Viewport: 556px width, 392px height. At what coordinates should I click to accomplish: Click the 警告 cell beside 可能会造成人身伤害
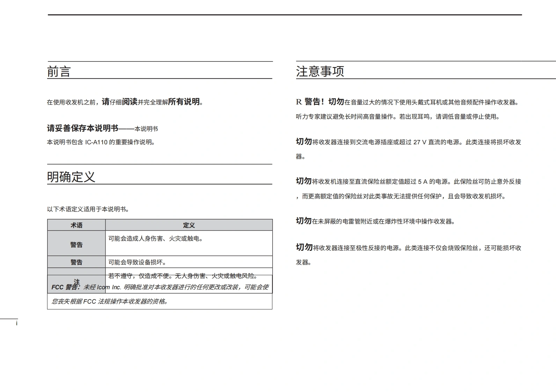(x=76, y=245)
